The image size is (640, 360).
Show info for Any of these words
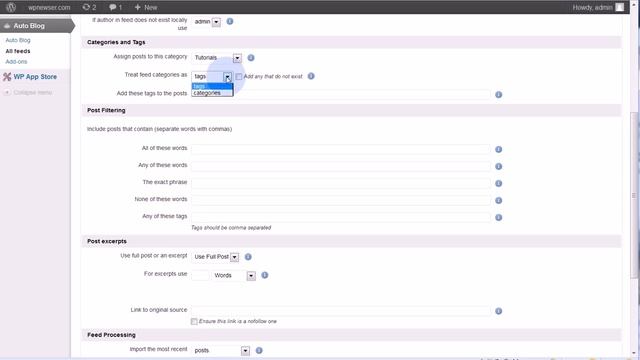pyautogui.click(x=498, y=167)
